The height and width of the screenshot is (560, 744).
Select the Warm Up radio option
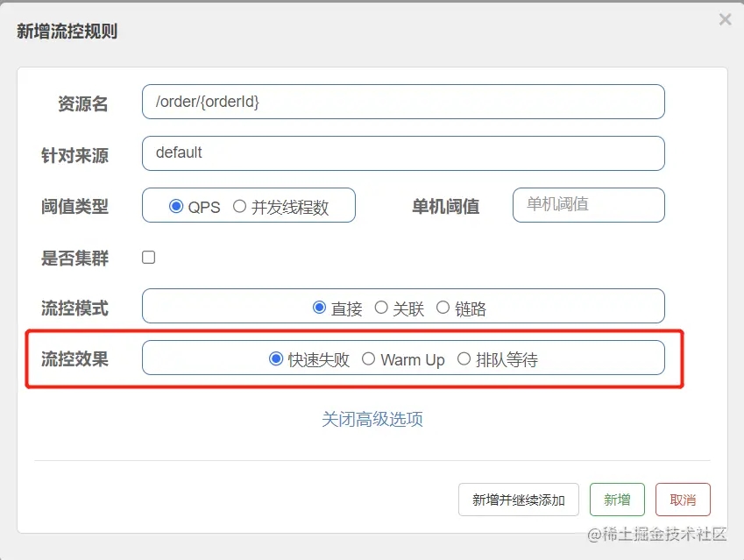(x=368, y=358)
